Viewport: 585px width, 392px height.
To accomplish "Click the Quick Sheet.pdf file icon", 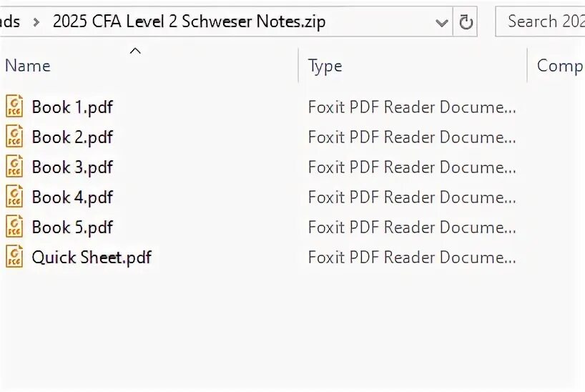I will click(14, 257).
